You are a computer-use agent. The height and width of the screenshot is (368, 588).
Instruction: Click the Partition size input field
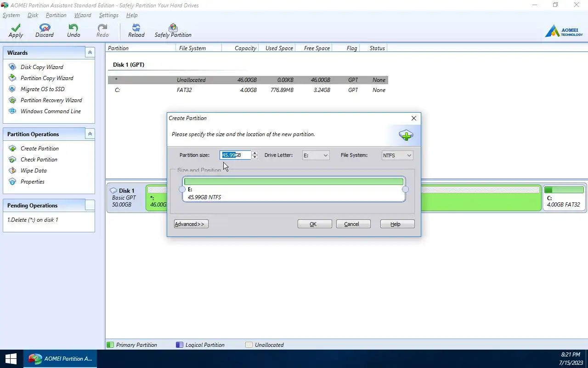(x=236, y=155)
